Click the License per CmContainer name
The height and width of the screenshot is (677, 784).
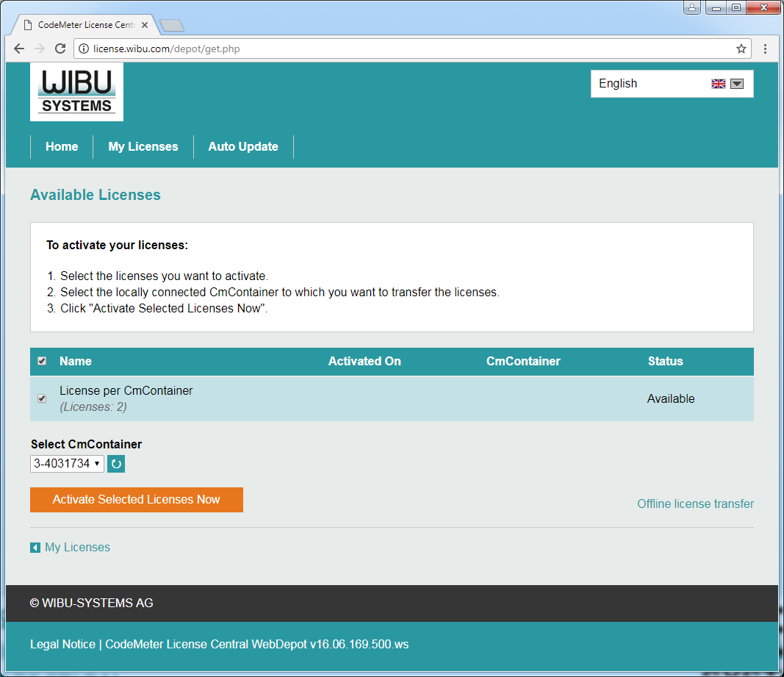[x=126, y=391]
